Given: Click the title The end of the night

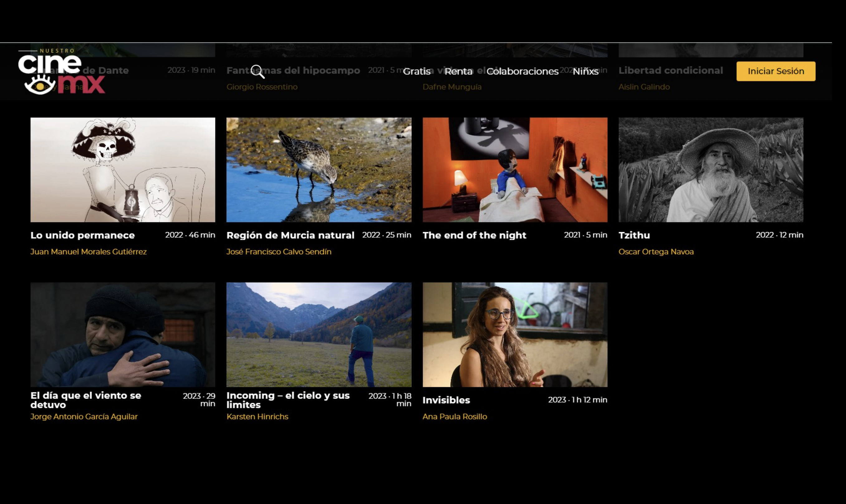Looking at the screenshot, I should click(x=474, y=235).
